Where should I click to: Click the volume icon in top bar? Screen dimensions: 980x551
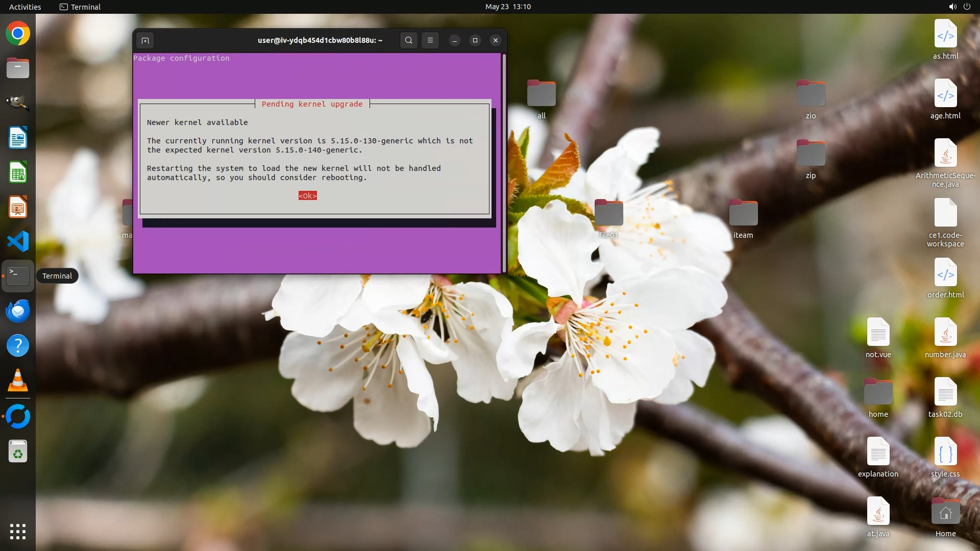tap(952, 7)
